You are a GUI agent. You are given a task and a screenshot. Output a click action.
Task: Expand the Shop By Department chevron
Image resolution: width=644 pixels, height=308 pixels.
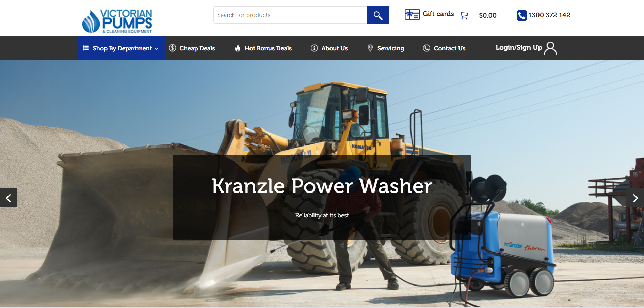coord(157,49)
